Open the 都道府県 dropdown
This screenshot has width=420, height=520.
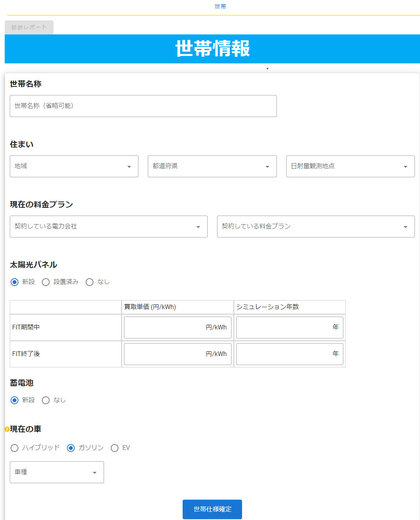point(212,166)
